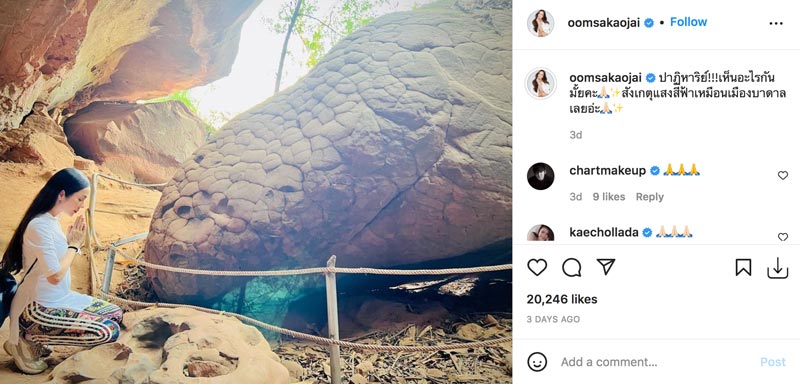
Task: Like kaechollada's comment with small heart
Action: [783, 237]
